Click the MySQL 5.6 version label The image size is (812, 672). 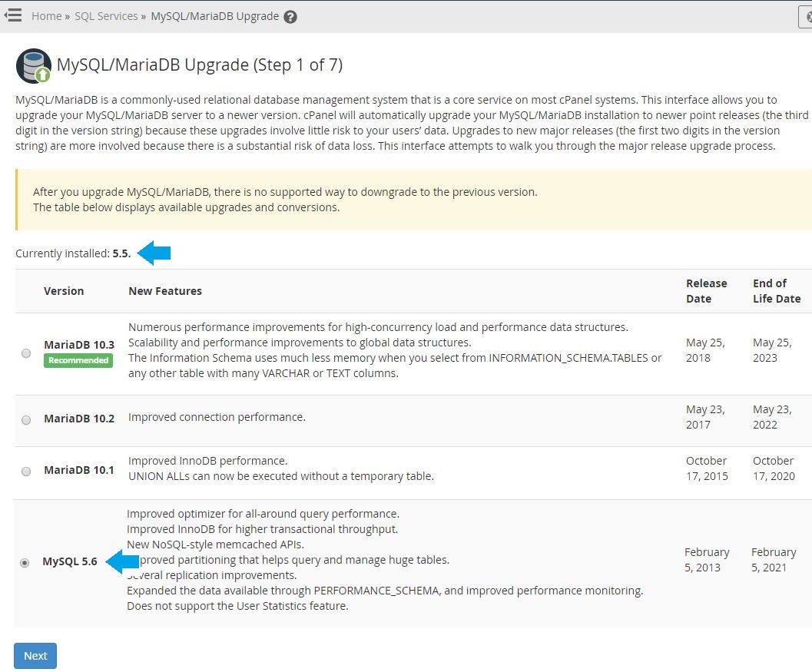[70, 561]
